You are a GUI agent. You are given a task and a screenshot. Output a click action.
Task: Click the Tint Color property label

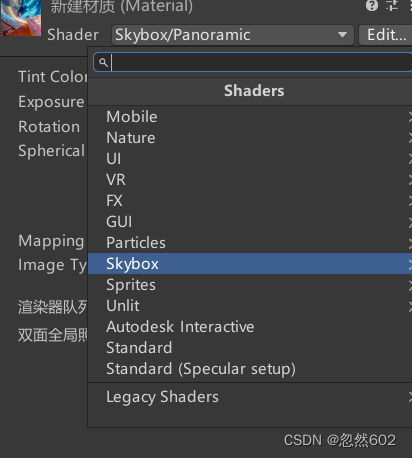coord(53,77)
